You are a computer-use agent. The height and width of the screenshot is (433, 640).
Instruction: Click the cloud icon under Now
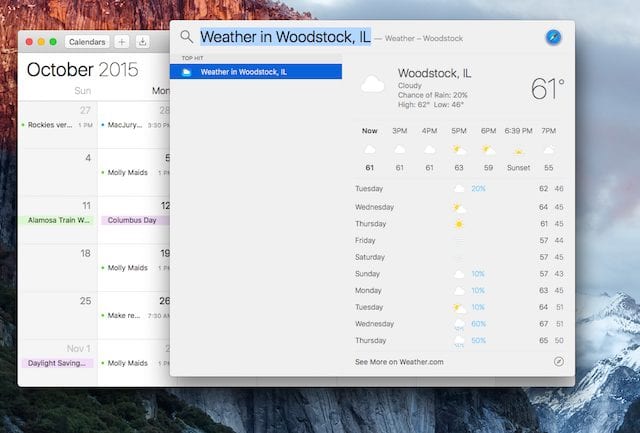[x=369, y=150]
